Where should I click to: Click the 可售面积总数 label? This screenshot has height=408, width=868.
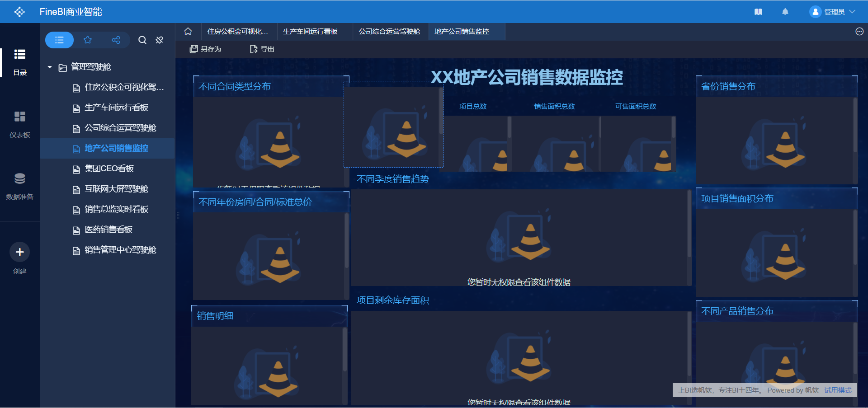click(636, 106)
